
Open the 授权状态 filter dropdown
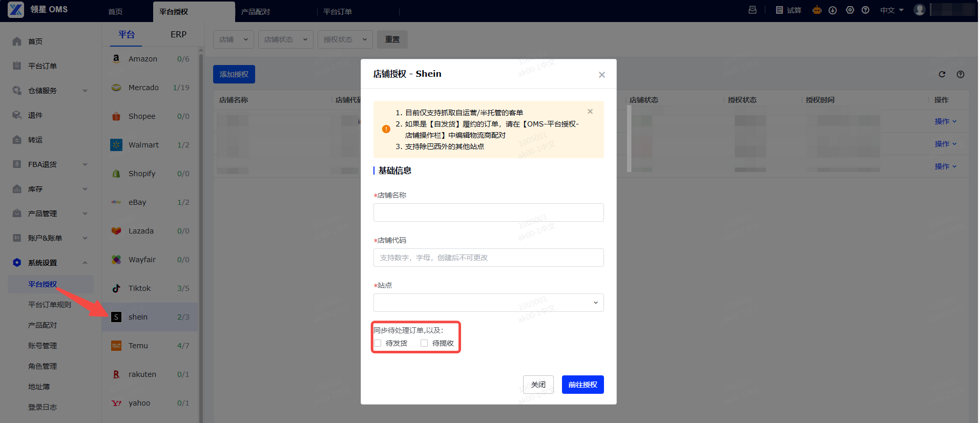[x=345, y=39]
